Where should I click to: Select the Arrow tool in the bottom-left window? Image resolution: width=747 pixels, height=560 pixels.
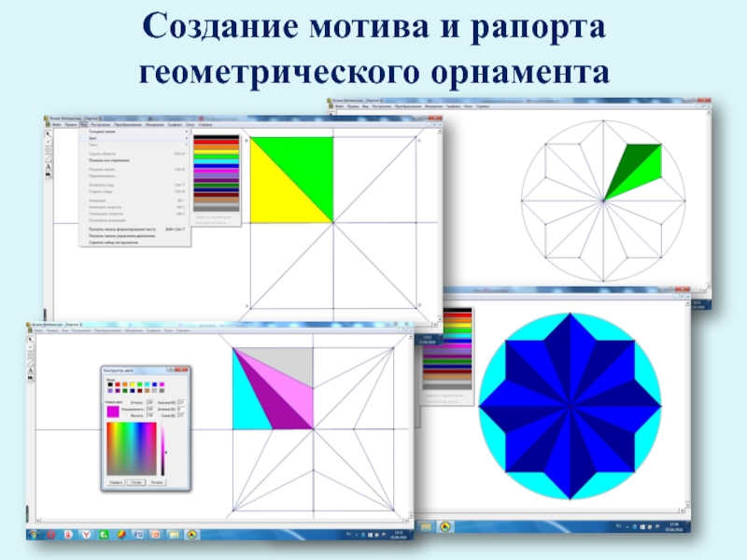31,340
